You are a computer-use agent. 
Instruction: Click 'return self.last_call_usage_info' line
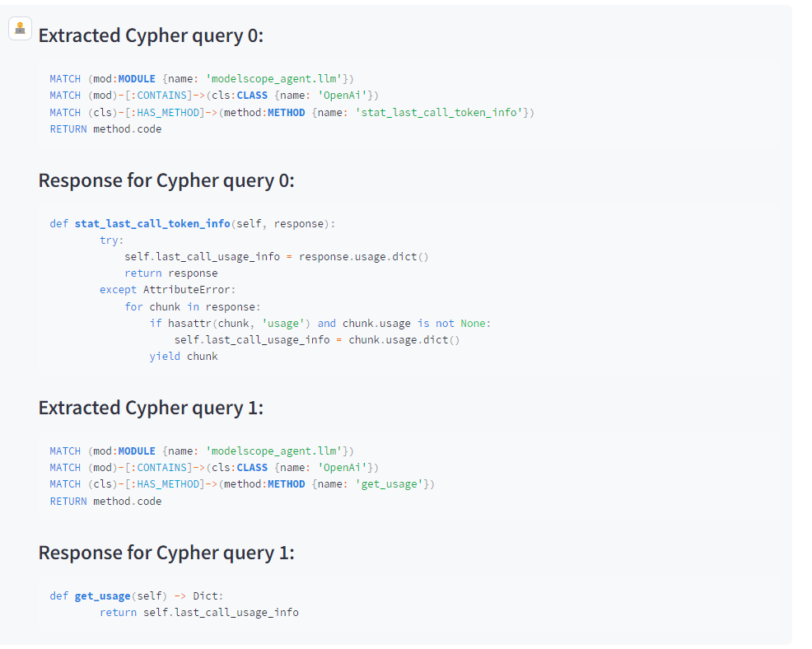pyautogui.click(x=198, y=613)
